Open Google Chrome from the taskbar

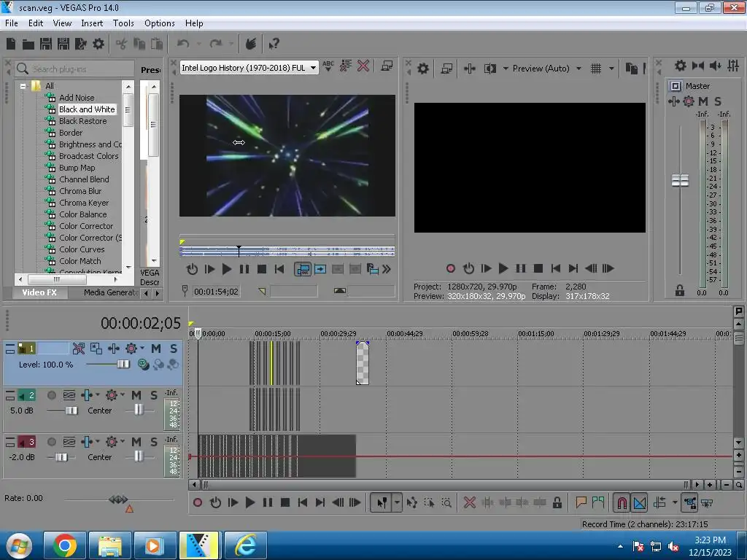click(65, 545)
